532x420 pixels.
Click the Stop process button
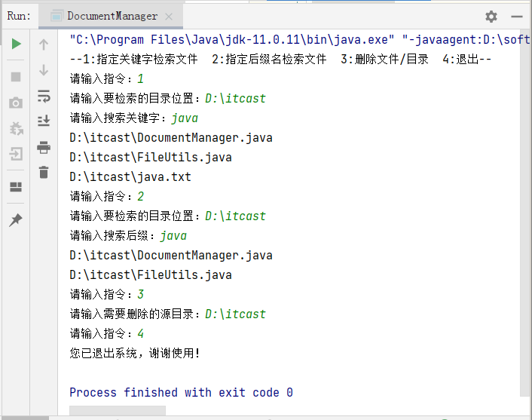(16, 76)
